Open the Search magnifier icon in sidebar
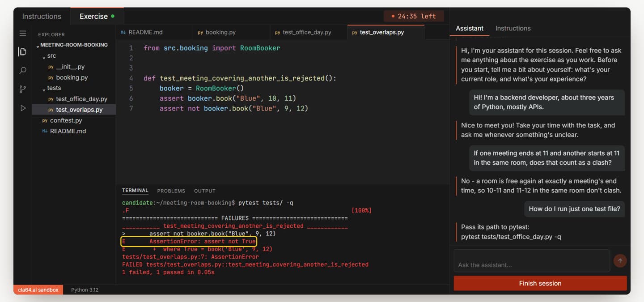This screenshot has width=644, height=302. pyautogui.click(x=23, y=70)
